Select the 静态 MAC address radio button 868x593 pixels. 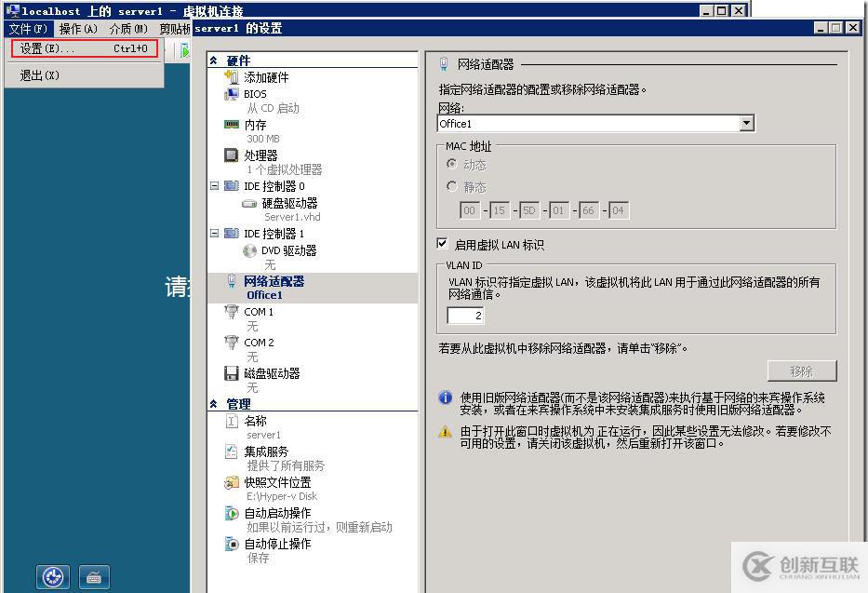tap(452, 186)
